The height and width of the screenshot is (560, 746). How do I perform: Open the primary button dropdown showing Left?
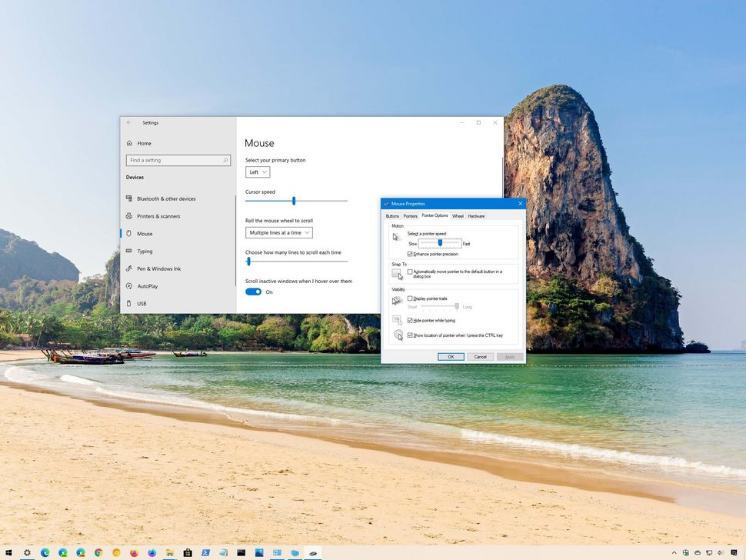coord(257,172)
